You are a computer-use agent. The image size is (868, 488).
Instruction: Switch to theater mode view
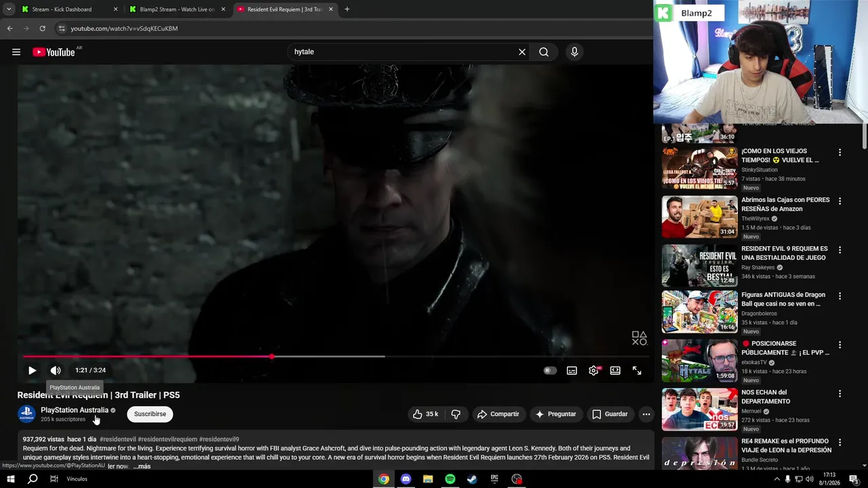(x=615, y=370)
